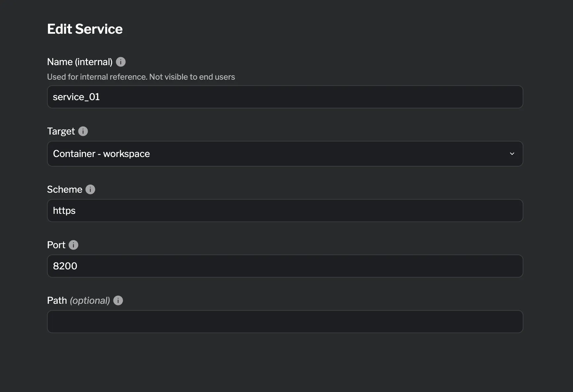Click the https scheme input box
Viewport: 573px width, 392px height.
click(285, 211)
